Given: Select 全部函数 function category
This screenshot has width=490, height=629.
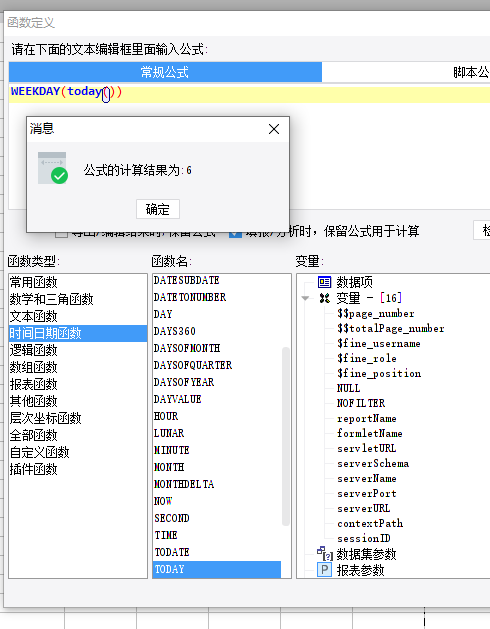Looking at the screenshot, I should coord(34,435).
